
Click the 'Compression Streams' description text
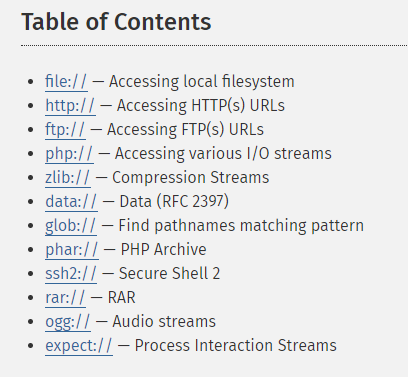click(190, 178)
